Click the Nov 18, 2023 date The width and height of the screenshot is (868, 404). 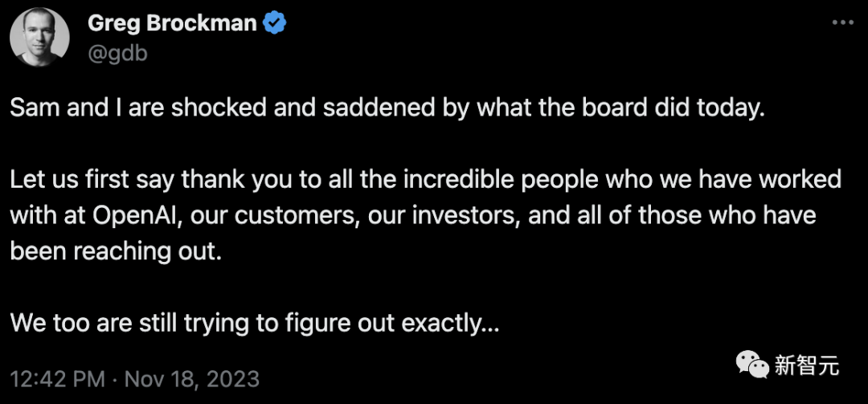click(192, 380)
